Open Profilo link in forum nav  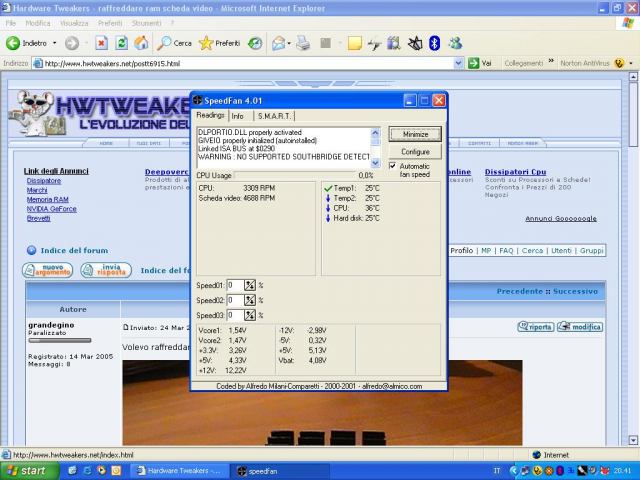pyautogui.click(x=462, y=251)
